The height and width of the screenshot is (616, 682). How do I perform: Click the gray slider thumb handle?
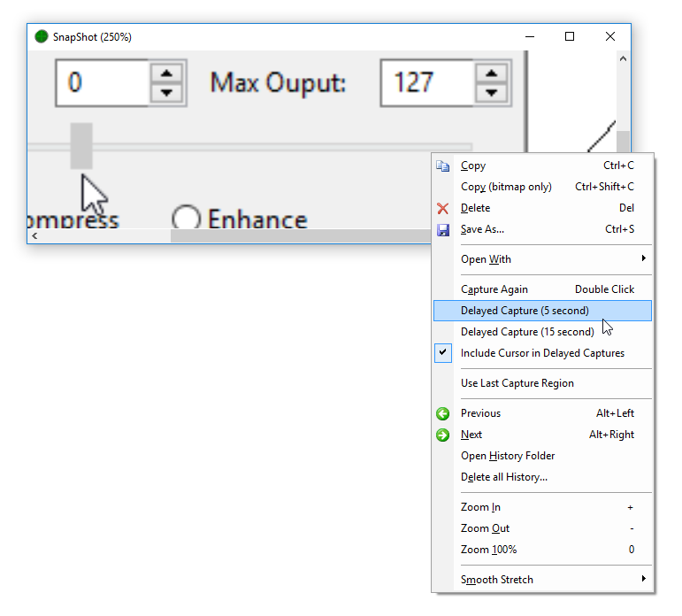[x=81, y=146]
